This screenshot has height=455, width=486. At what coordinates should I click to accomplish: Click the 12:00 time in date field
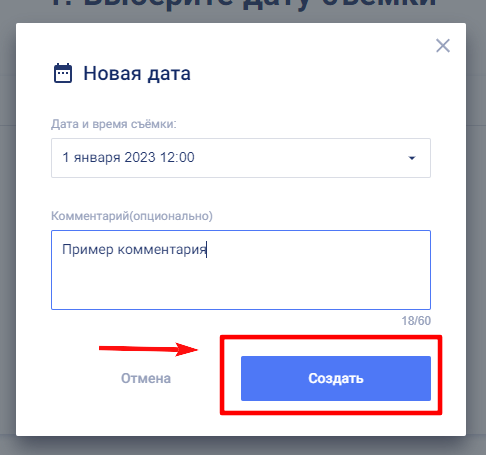pyautogui.click(x=177, y=157)
